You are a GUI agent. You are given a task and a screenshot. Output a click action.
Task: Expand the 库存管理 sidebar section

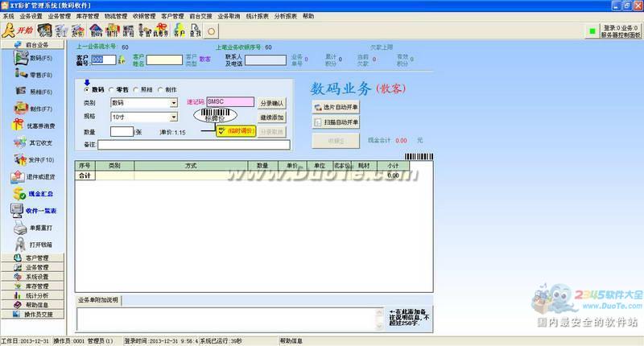[32, 286]
